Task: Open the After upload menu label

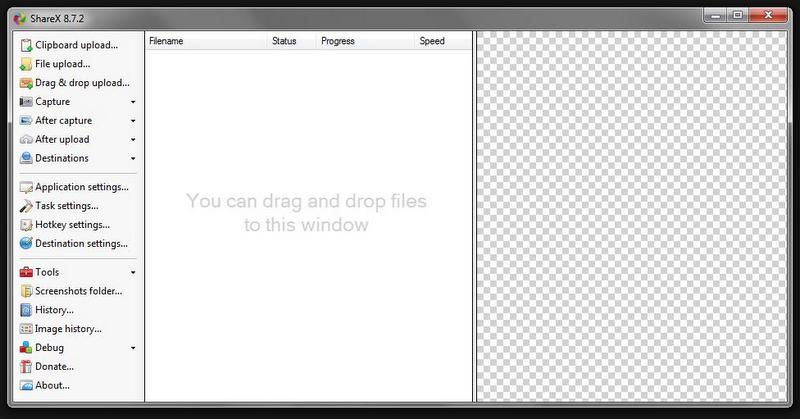Action: point(62,139)
